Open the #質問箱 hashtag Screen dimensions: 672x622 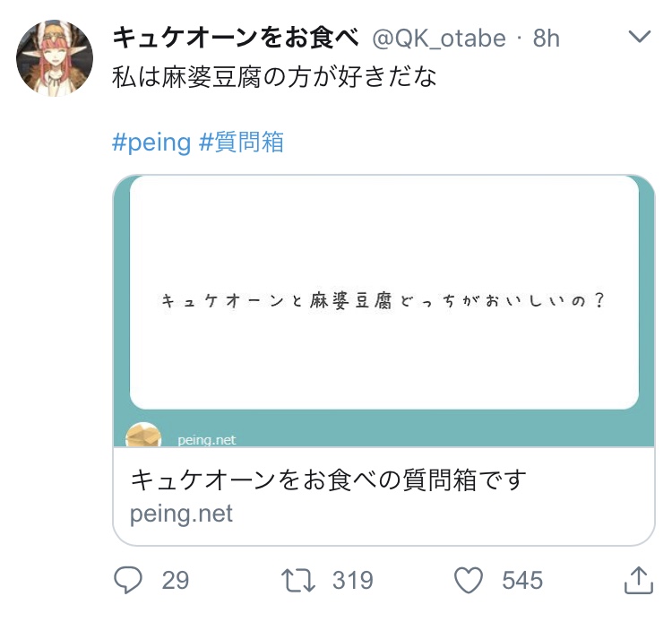(242, 143)
